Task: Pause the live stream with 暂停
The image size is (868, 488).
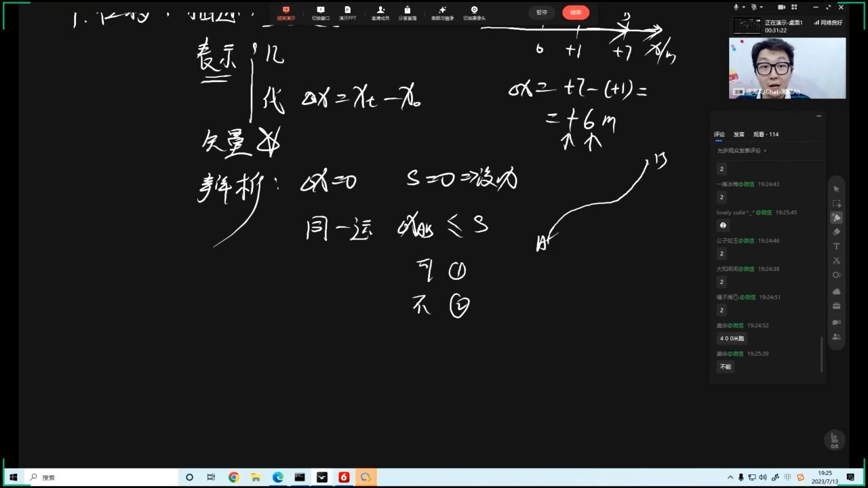Action: (542, 12)
